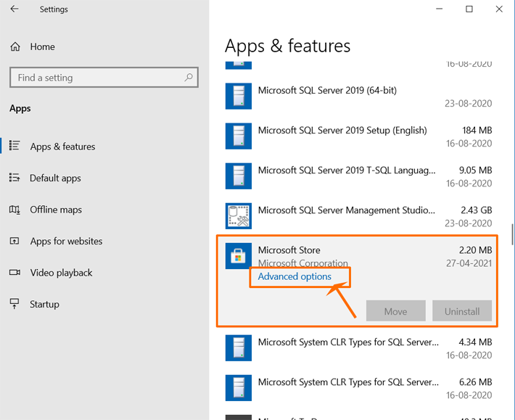The image size is (515, 420).
Task: Click SQL Server 2019 (64-bit) app icon
Action: (x=239, y=96)
